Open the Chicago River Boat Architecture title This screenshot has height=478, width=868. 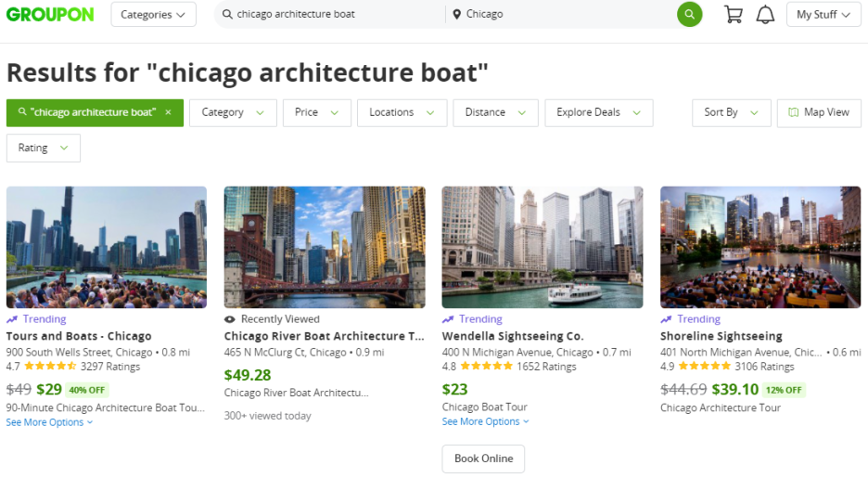pos(325,336)
